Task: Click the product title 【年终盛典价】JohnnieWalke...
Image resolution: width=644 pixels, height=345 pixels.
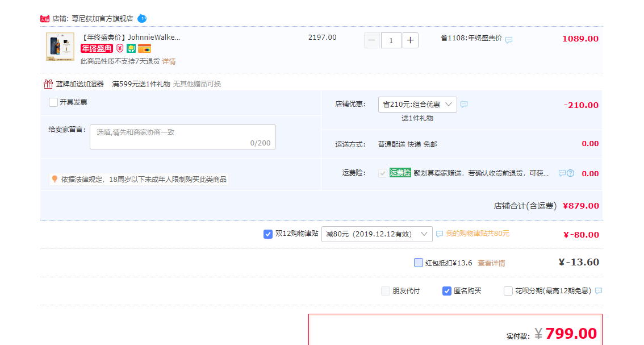Action: pyautogui.click(x=131, y=38)
